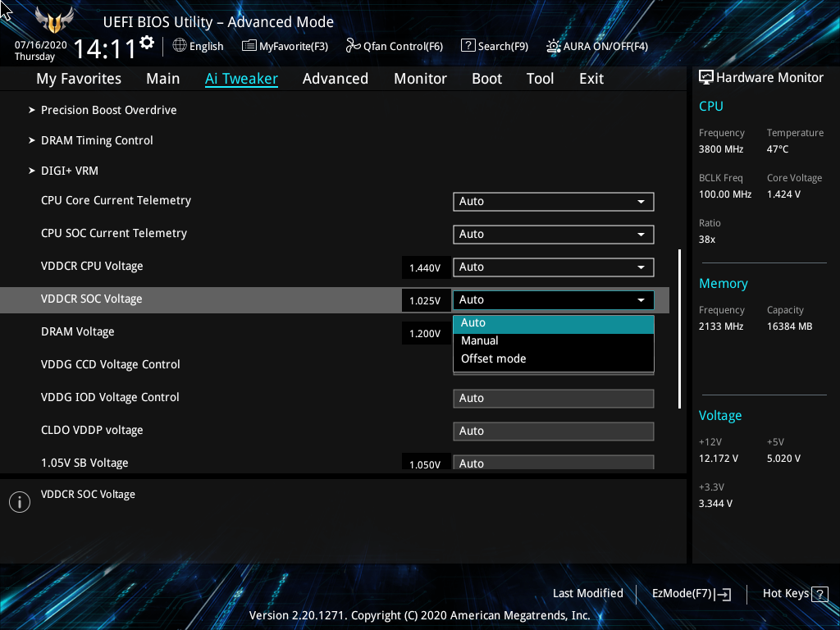The width and height of the screenshot is (840, 630).
Task: Click the 38x ratio value
Action: pyautogui.click(x=707, y=240)
